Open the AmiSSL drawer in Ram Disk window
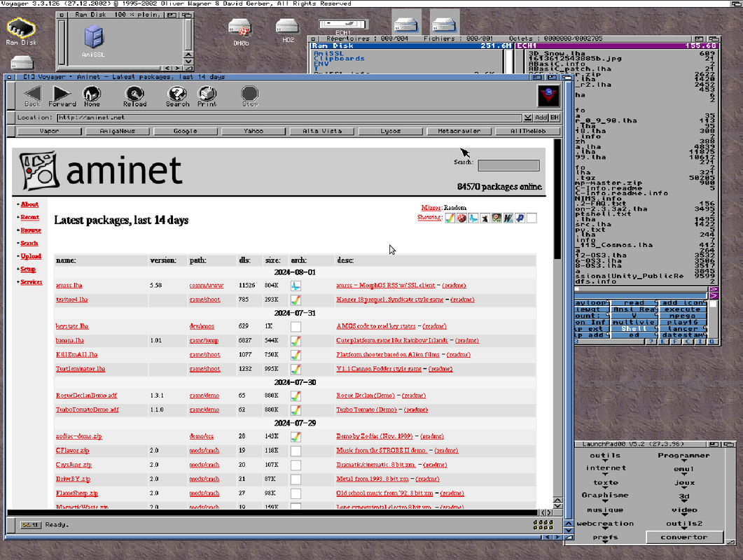The height and width of the screenshot is (560, 743). [x=93, y=42]
